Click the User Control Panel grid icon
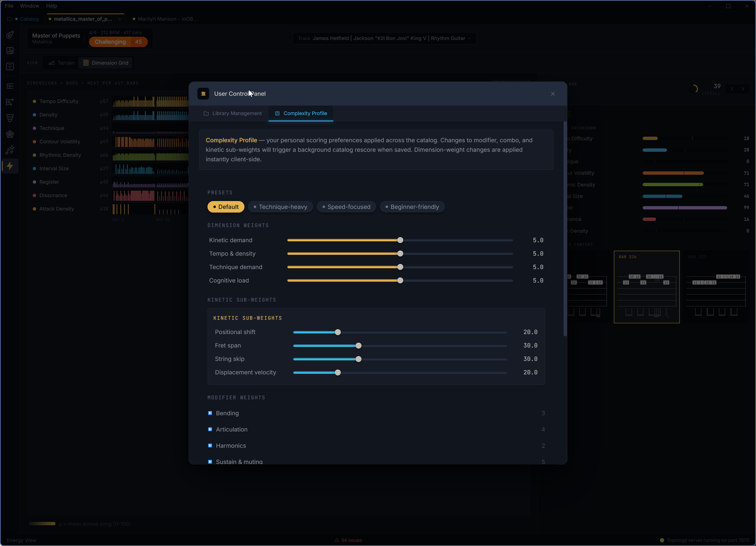 pos(203,94)
